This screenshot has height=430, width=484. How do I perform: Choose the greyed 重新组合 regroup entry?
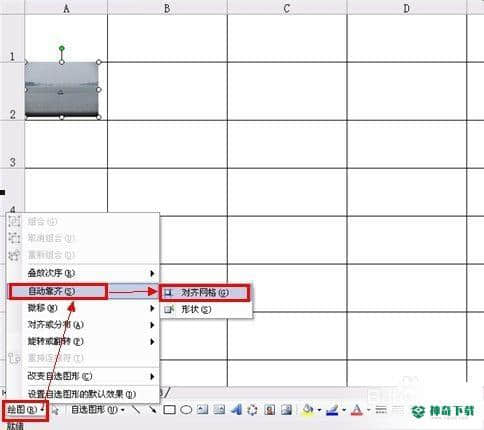tap(83, 255)
